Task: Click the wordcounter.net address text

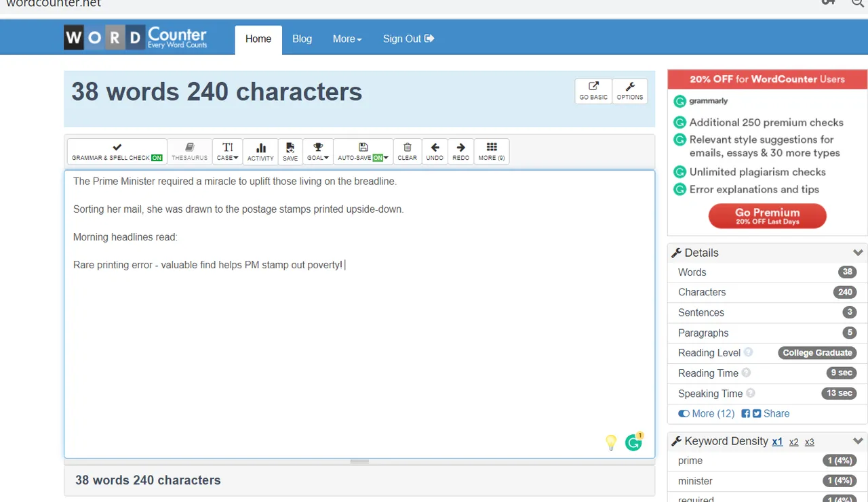Action: (x=54, y=3)
